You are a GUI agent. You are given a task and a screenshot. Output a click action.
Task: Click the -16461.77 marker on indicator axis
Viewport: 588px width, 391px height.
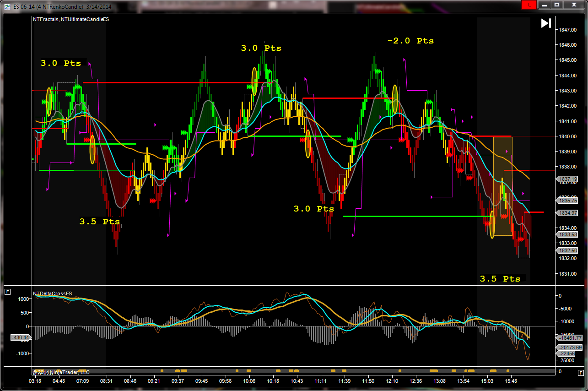(x=569, y=338)
